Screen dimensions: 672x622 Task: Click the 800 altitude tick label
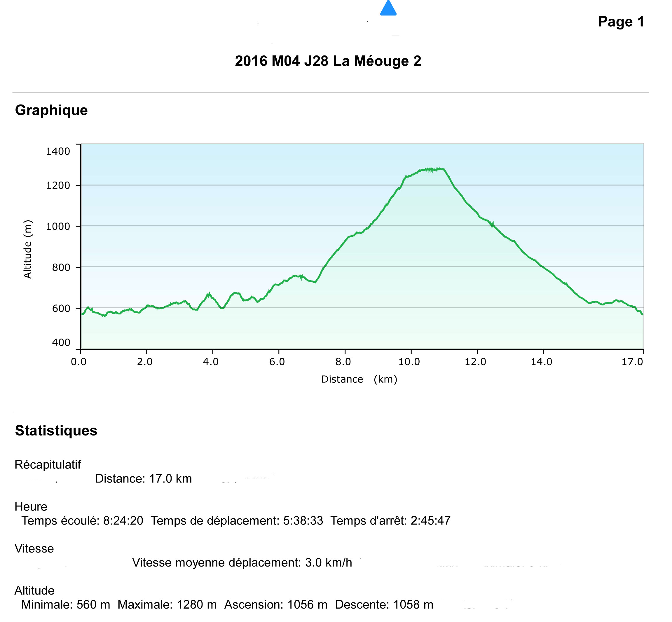click(61, 268)
